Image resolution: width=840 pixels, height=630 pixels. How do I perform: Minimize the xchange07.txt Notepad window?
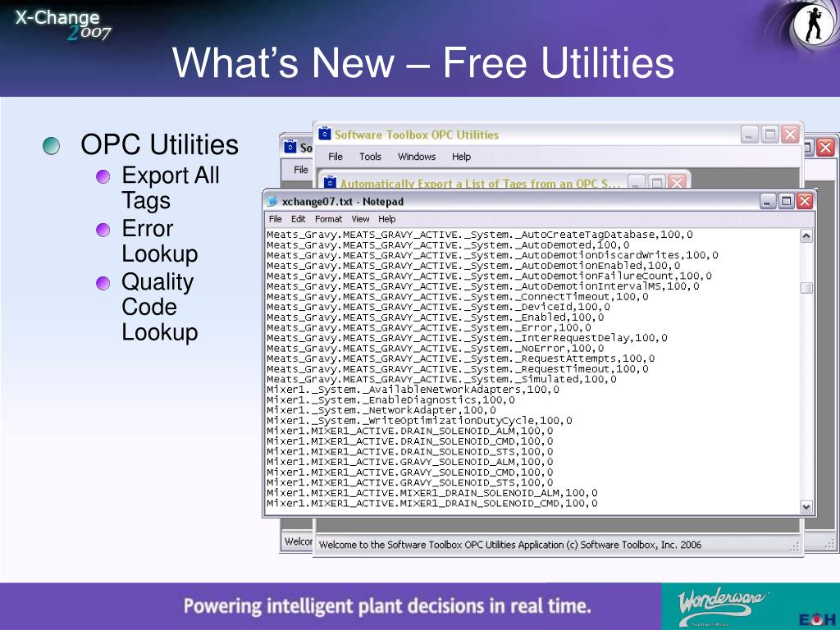(768, 202)
